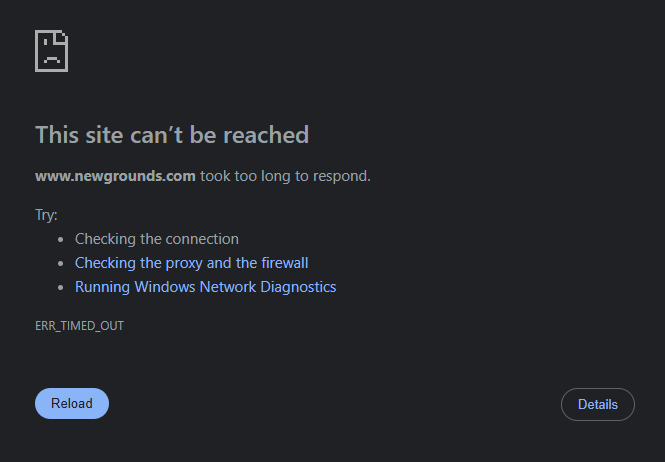The height and width of the screenshot is (462, 665).
Task: Click the word 'reached' in the heading
Action: [266, 135]
